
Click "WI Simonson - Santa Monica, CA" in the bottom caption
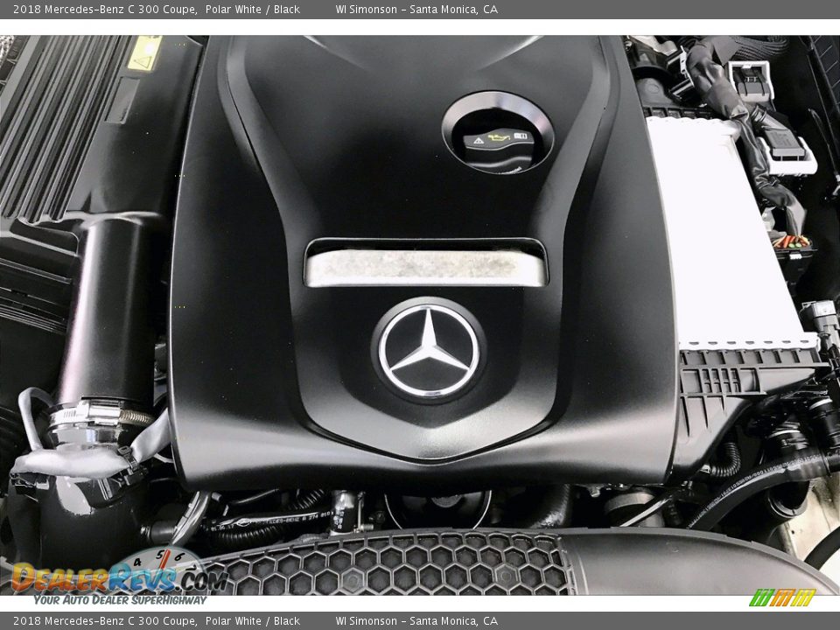point(416,621)
